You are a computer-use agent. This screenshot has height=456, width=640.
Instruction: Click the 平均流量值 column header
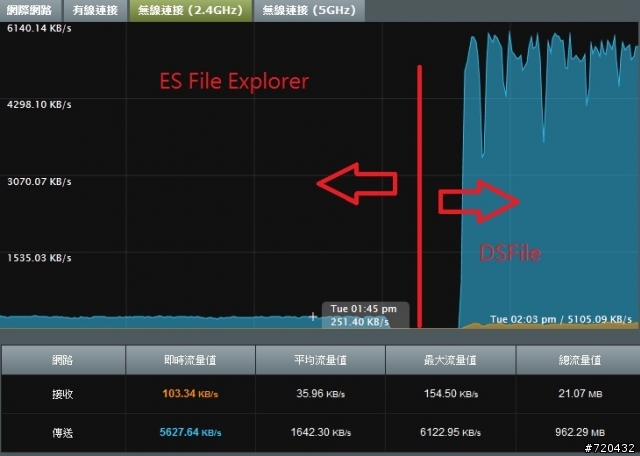(320, 360)
